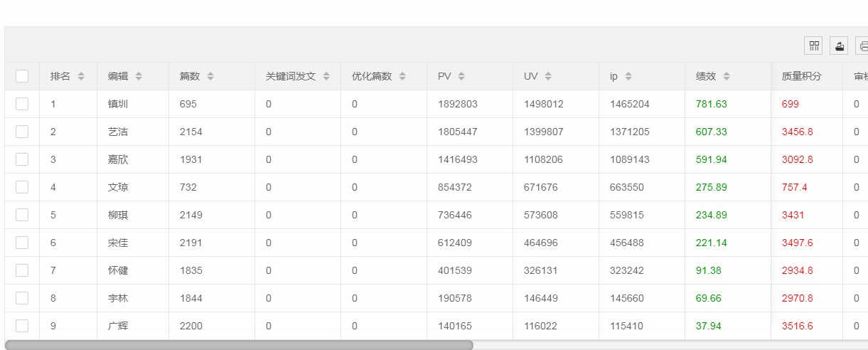Sort the PV column via its arrows
This screenshot has width=868, height=350.
[461, 76]
